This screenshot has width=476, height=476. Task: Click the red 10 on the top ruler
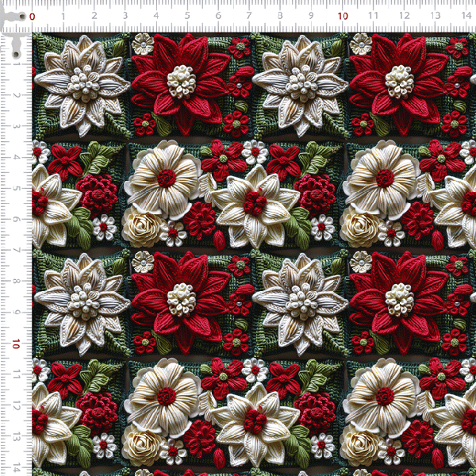(343, 16)
